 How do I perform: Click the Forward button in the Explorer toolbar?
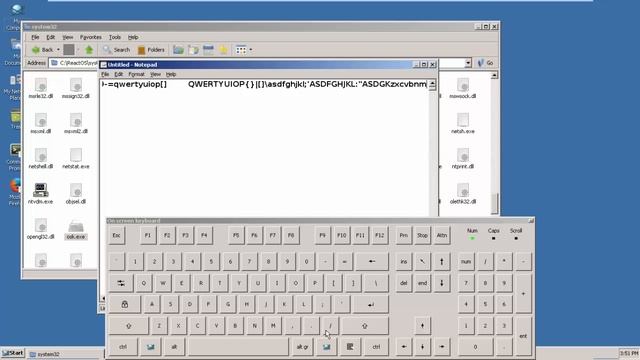click(x=69, y=50)
